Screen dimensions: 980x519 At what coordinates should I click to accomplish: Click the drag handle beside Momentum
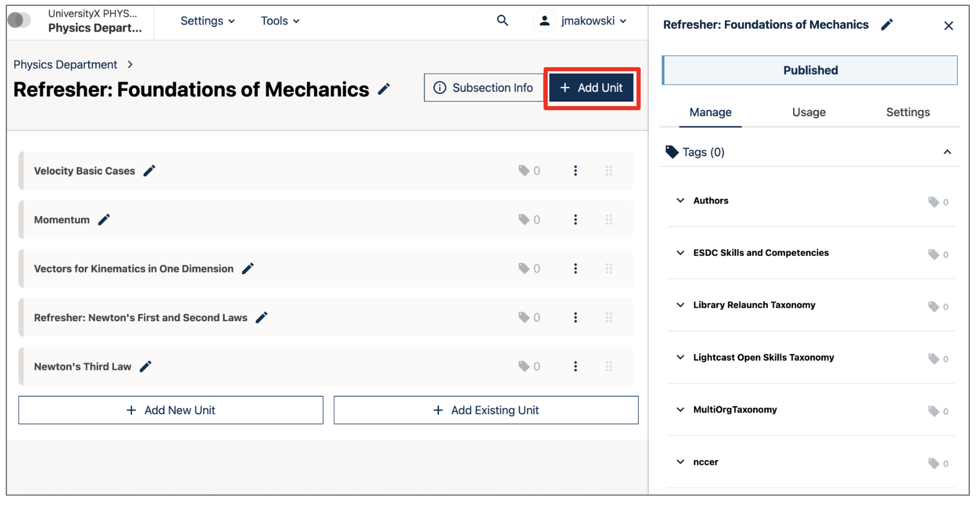(x=609, y=219)
